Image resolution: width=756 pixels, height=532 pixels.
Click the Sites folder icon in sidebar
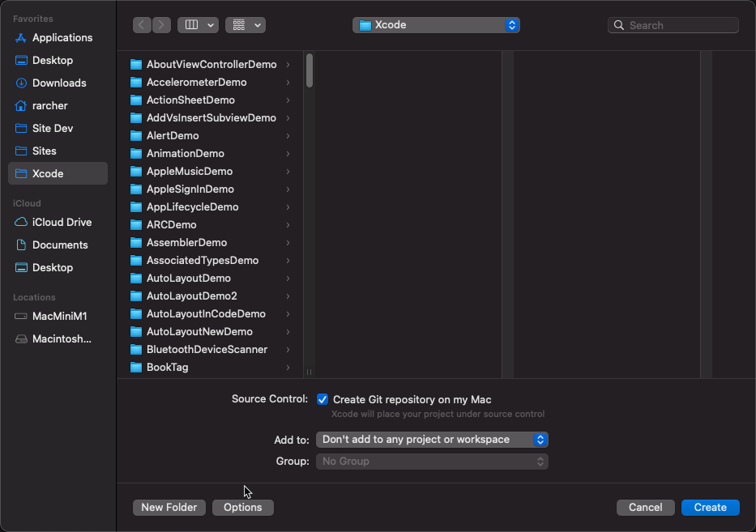point(21,151)
